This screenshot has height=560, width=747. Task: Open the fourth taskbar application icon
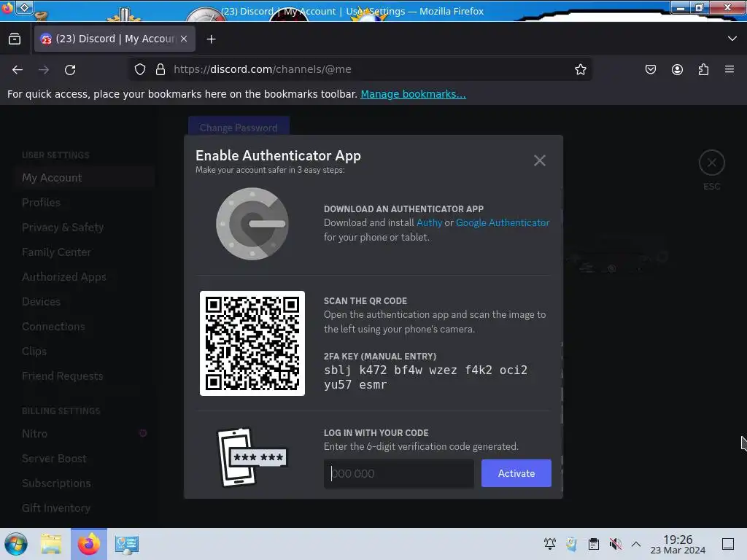click(x=126, y=544)
